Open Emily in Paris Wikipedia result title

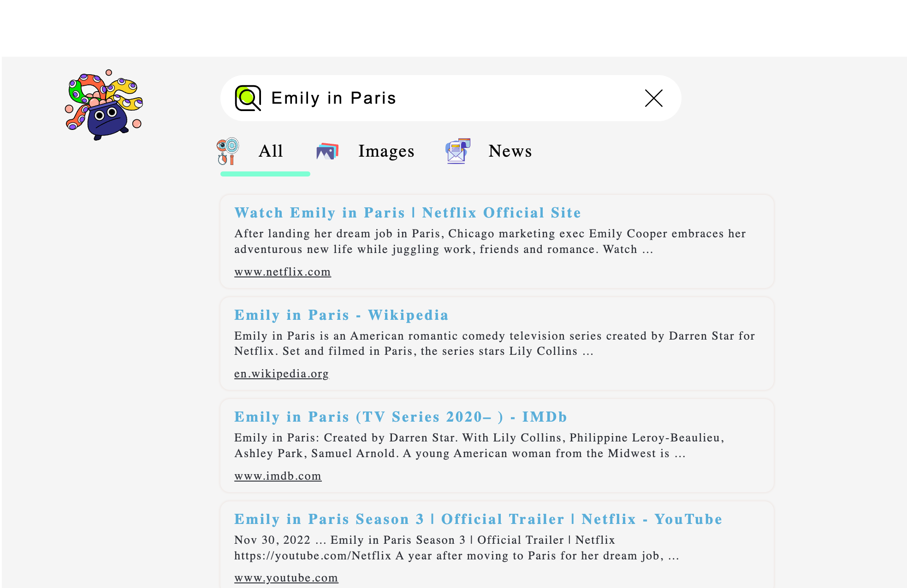click(x=341, y=315)
